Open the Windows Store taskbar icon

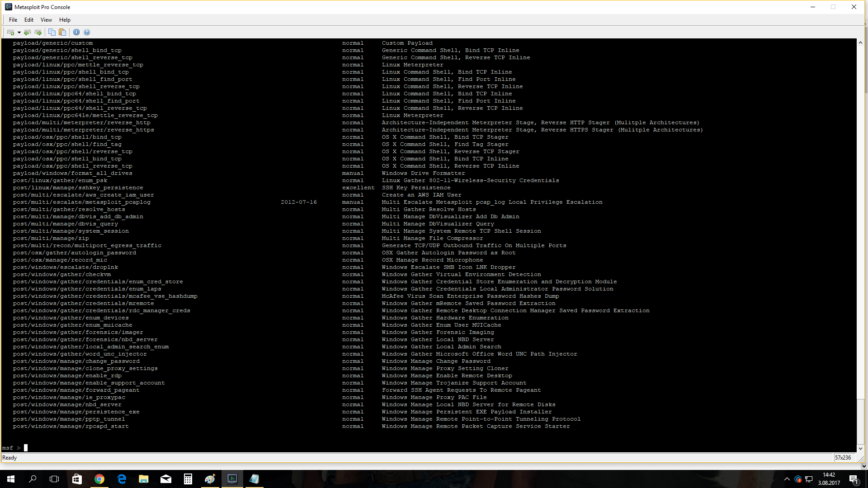click(77, 479)
